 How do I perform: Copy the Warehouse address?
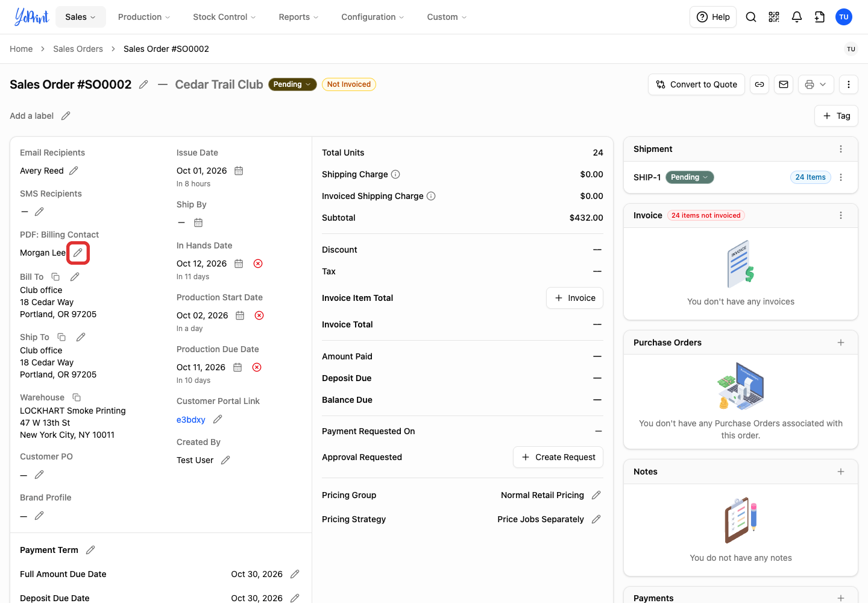coord(77,397)
